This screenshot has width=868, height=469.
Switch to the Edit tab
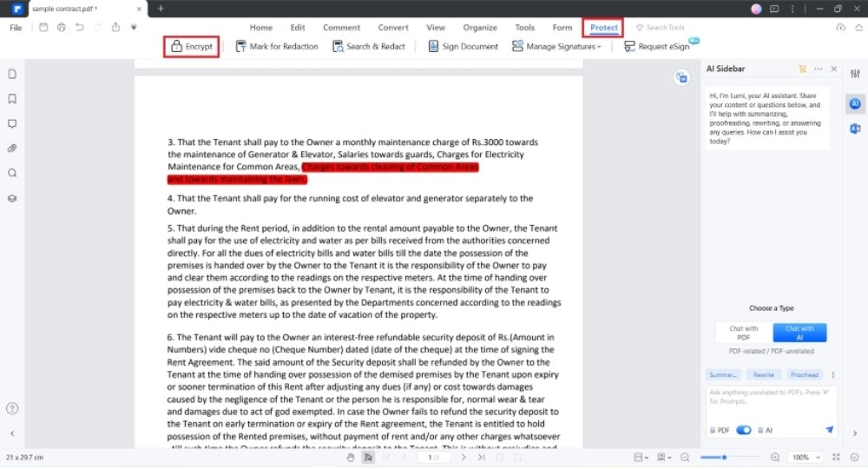click(297, 27)
